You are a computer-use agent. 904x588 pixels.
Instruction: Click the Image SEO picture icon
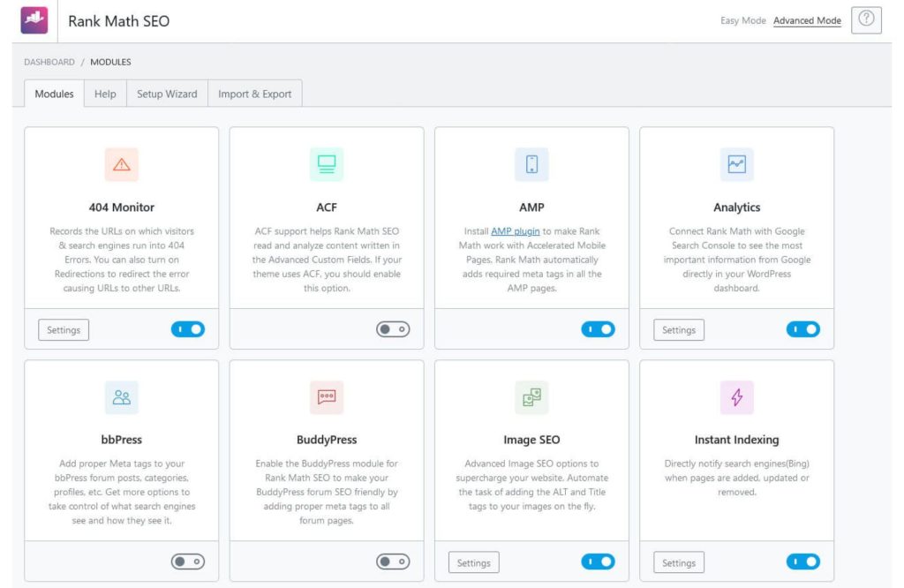point(531,397)
